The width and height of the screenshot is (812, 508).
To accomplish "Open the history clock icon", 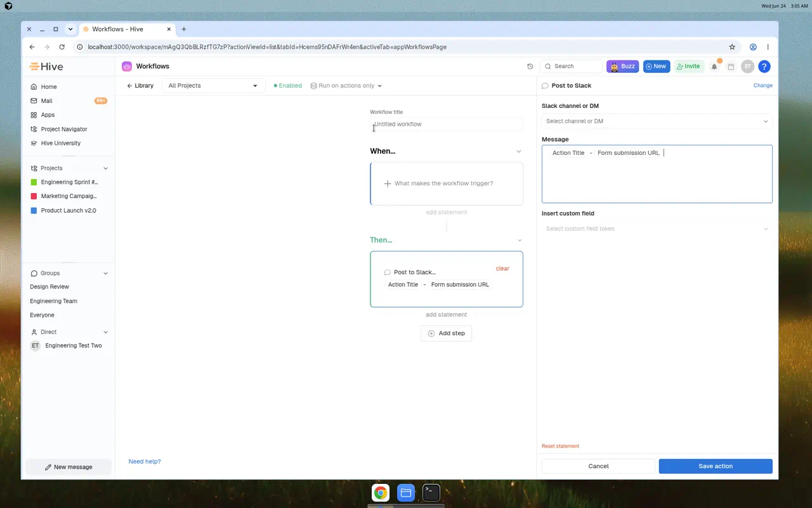I will pos(530,66).
